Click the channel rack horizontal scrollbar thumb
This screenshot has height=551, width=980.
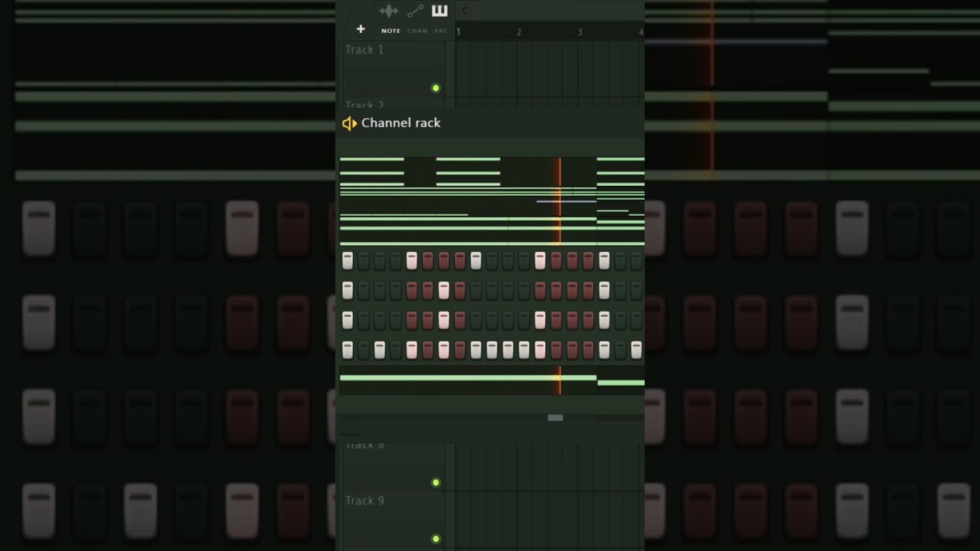(555, 418)
